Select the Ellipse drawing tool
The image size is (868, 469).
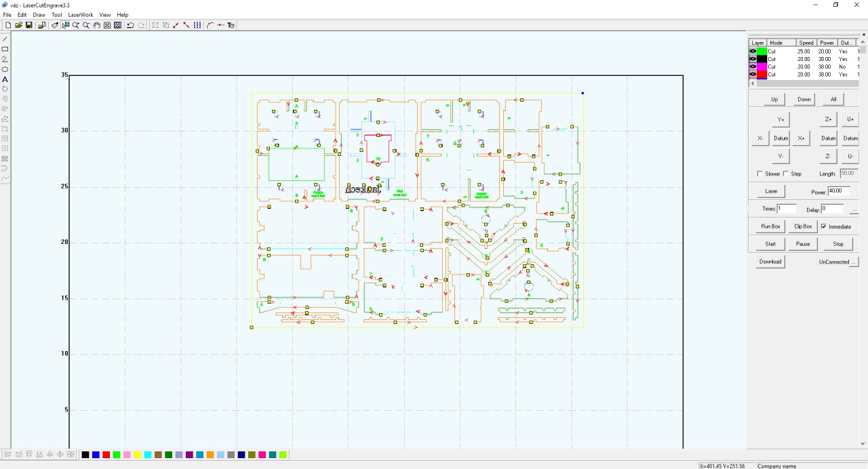click(5, 69)
